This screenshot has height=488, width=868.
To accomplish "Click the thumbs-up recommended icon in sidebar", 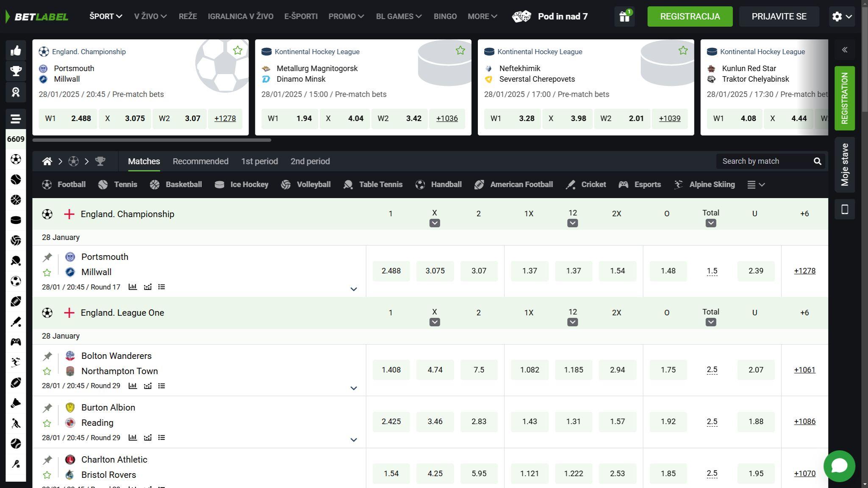I will (16, 51).
